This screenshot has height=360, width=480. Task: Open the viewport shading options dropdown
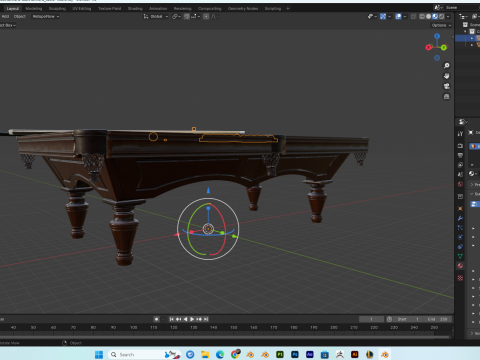pos(448,16)
